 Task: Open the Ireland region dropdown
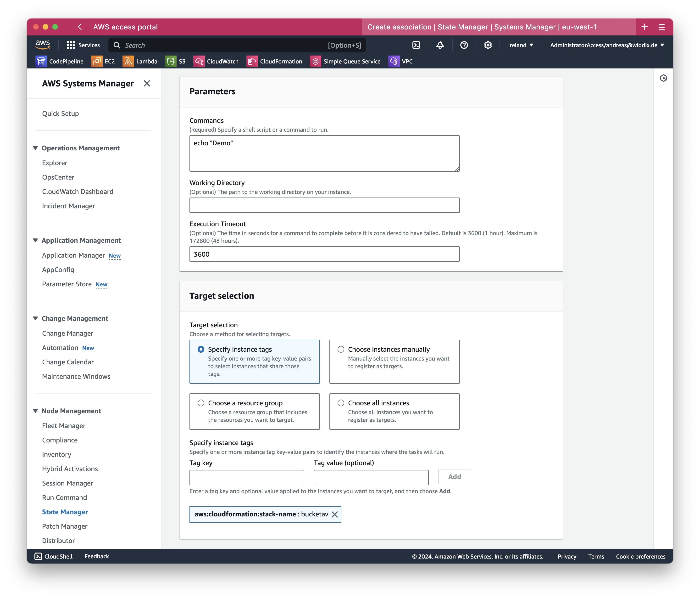(x=521, y=45)
